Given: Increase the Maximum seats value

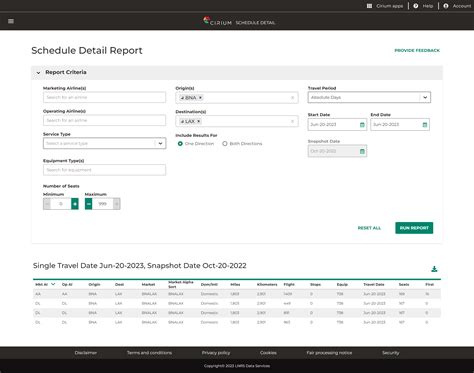Looking at the screenshot, I should (x=116, y=204).
